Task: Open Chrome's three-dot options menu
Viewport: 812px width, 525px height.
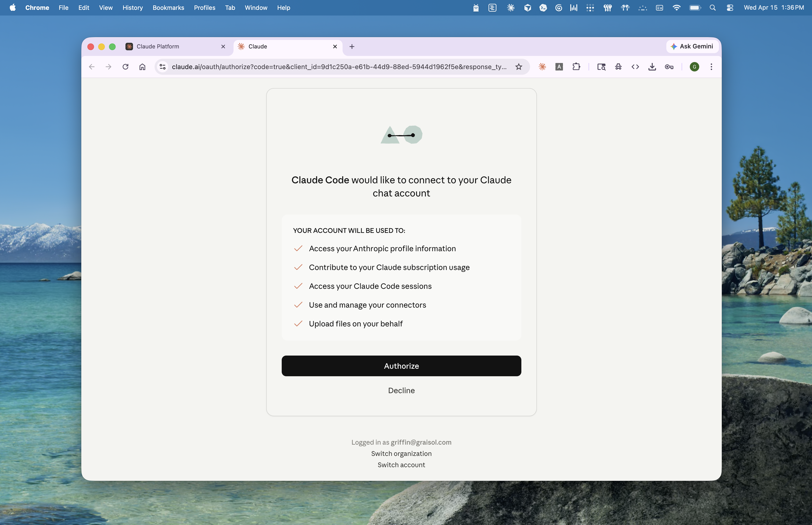Action: pyautogui.click(x=711, y=67)
